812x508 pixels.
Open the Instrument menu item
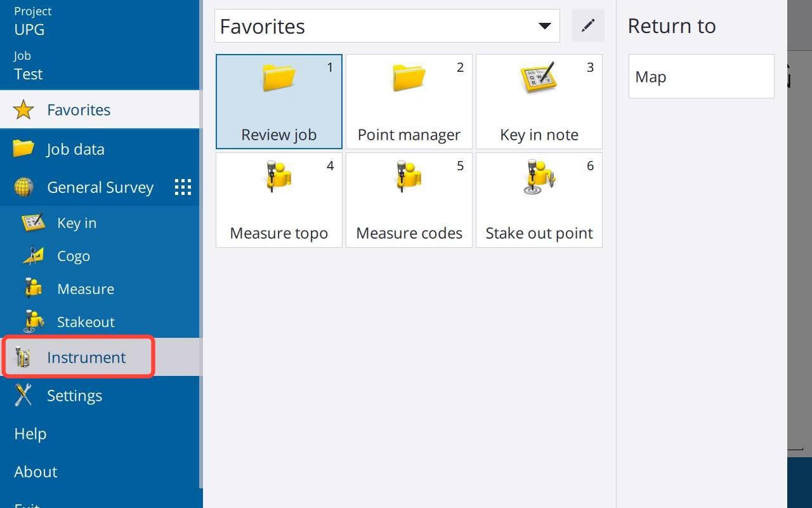(x=86, y=358)
